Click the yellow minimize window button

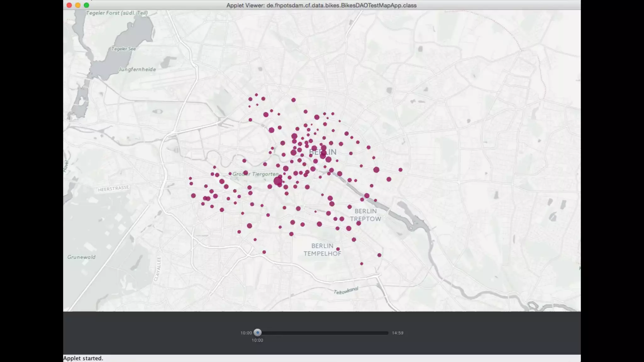tap(78, 5)
